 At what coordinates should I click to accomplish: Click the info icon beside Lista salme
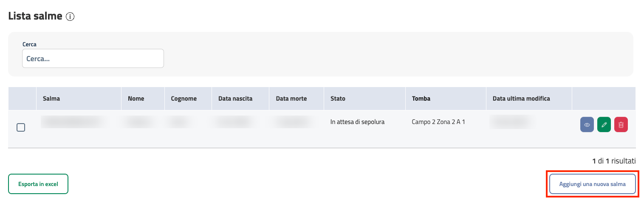[x=71, y=17]
